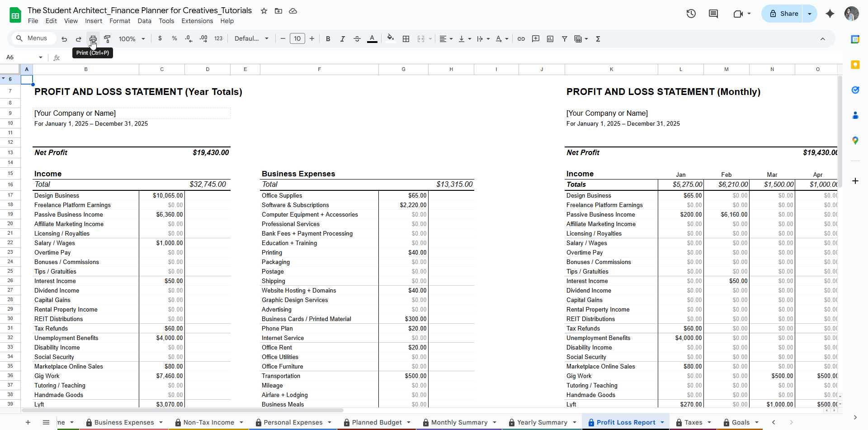Screen dimensions: 868x430
Task: Open the Help menu
Action: coord(227,21)
